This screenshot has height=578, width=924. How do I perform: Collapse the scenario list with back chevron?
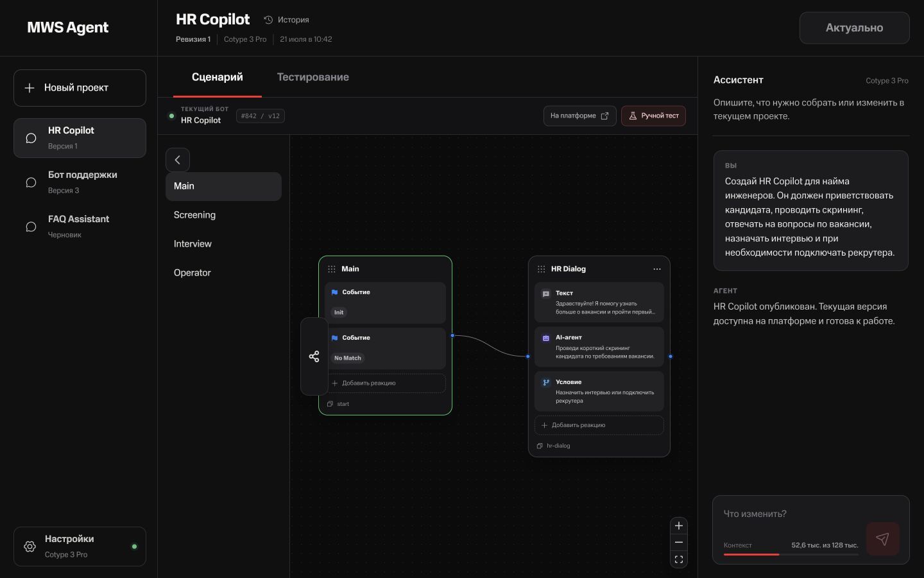pos(178,160)
